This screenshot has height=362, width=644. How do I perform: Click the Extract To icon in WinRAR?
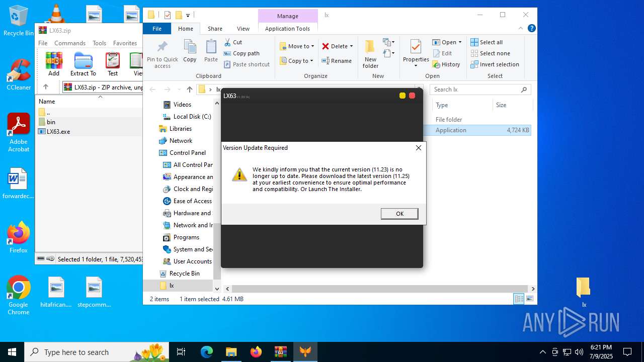pyautogui.click(x=83, y=64)
